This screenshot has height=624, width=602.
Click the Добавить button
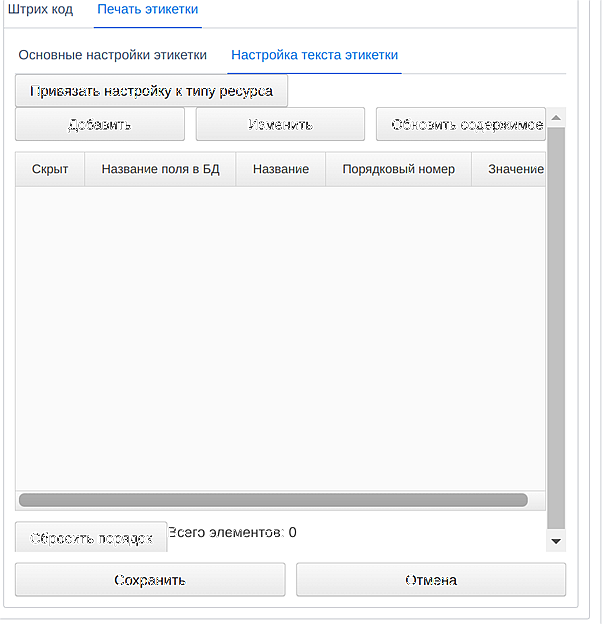pyautogui.click(x=100, y=125)
